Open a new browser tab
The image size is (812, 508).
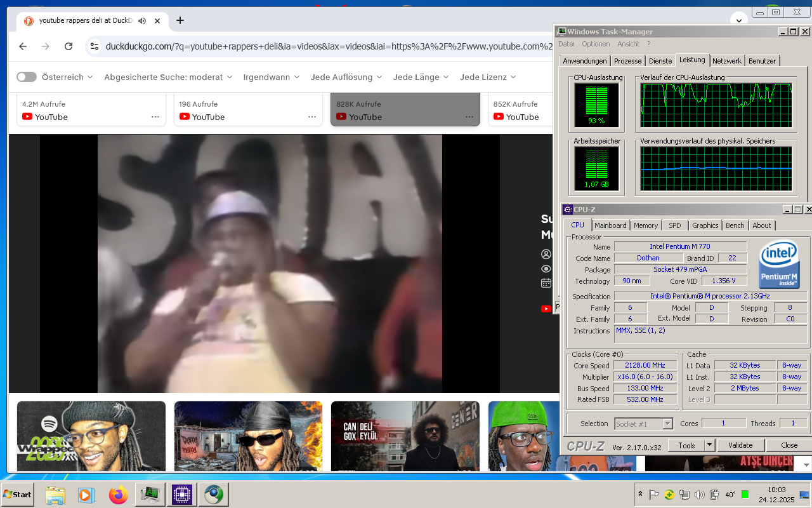click(180, 20)
